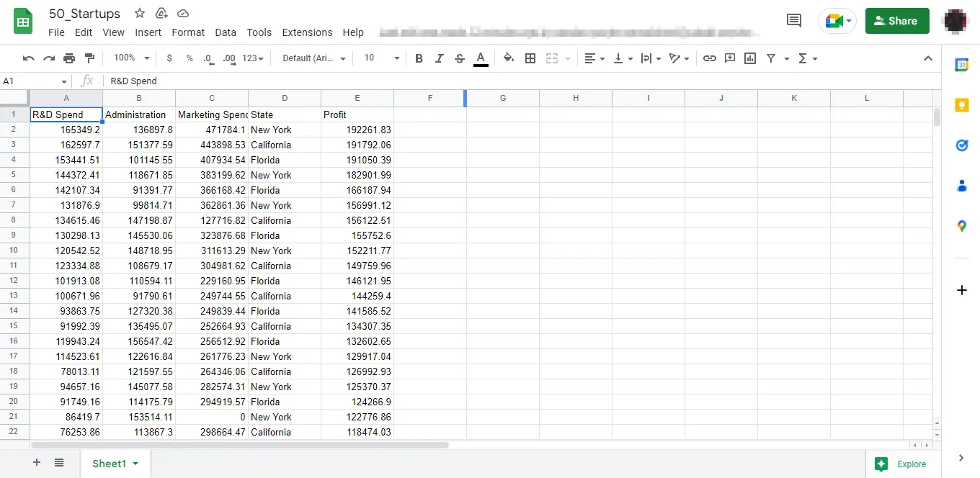Toggle italic formatting
The height and width of the screenshot is (478, 980).
(439, 58)
